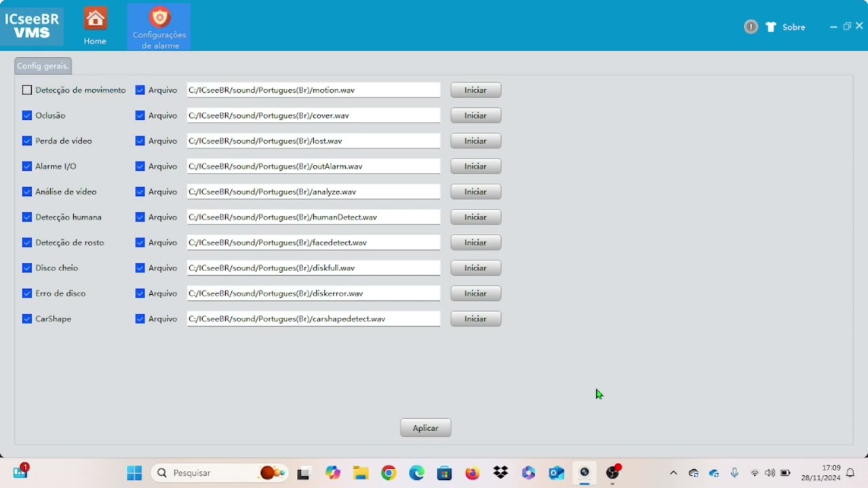Viewport: 868px width, 488px height.
Task: Toggle Arquivo checkbox in Análise de vídeo row
Action: pyautogui.click(x=140, y=192)
